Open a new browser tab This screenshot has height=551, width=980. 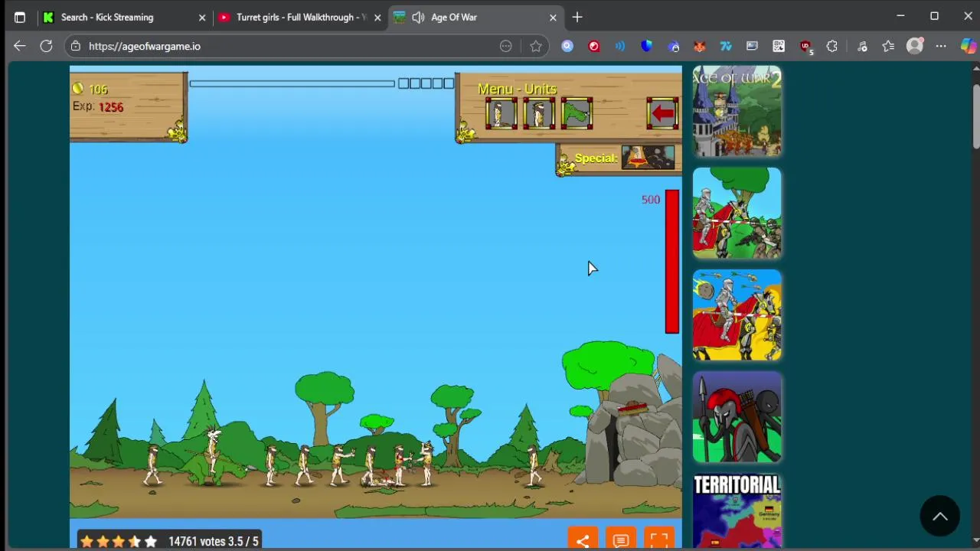(577, 17)
